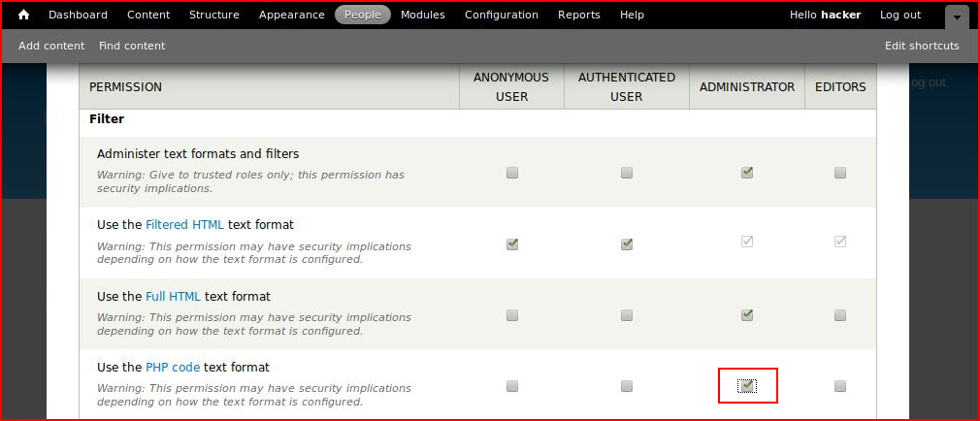
Task: Collapse the shortcuts drawer with the arrow toggle
Action: (957, 16)
